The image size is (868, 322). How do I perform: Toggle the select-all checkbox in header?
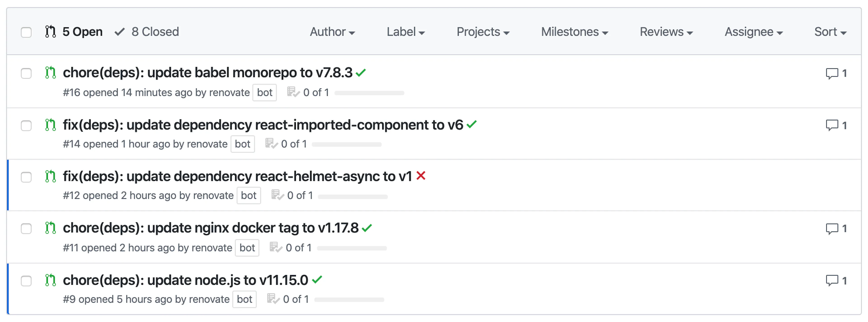[x=26, y=32]
